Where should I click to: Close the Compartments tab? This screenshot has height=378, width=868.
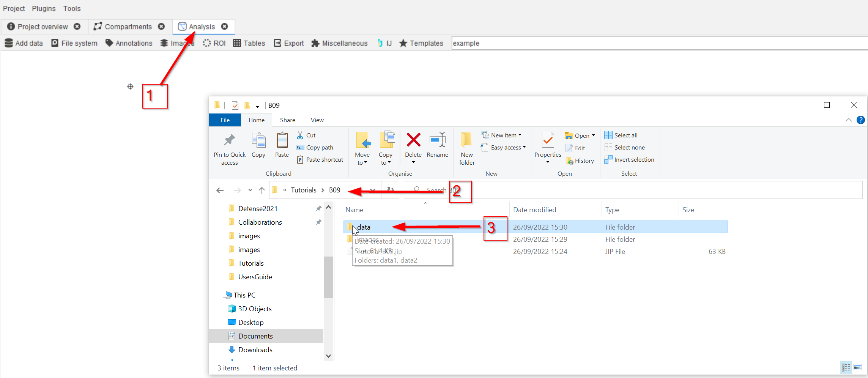(x=161, y=27)
